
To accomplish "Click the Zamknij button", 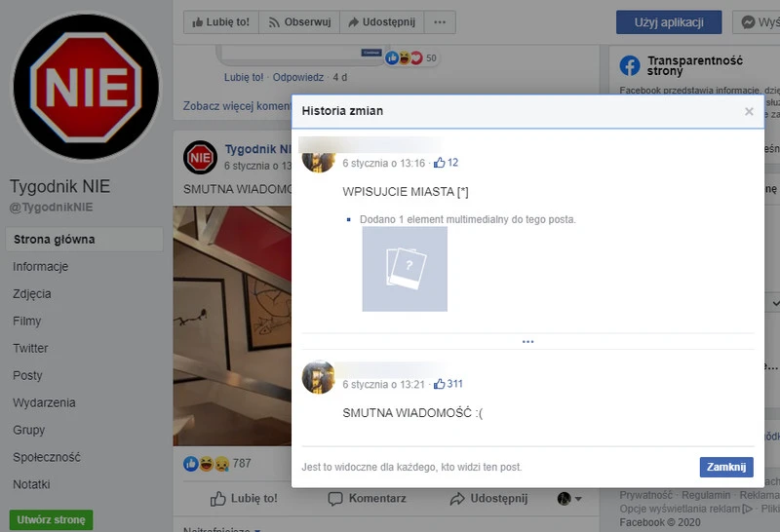I will coord(726,467).
